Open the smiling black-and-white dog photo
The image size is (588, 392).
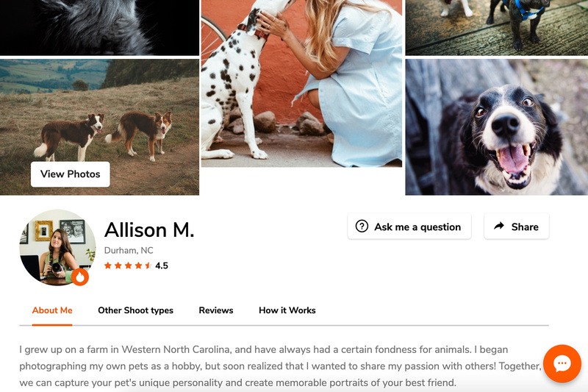point(497,126)
